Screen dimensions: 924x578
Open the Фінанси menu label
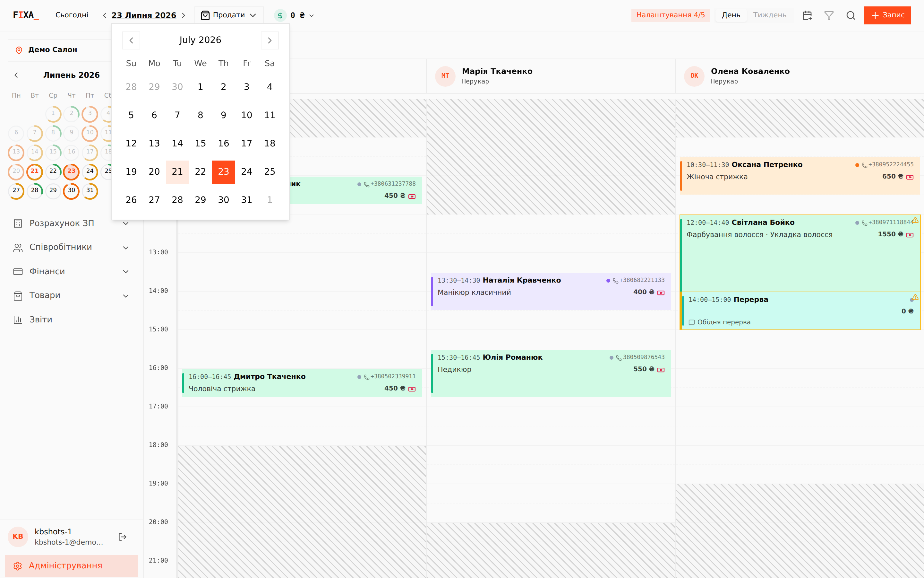tap(47, 271)
